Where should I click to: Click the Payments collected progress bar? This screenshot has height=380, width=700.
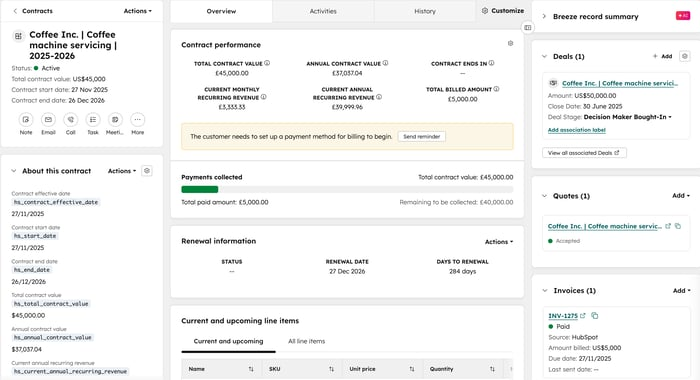pos(347,189)
